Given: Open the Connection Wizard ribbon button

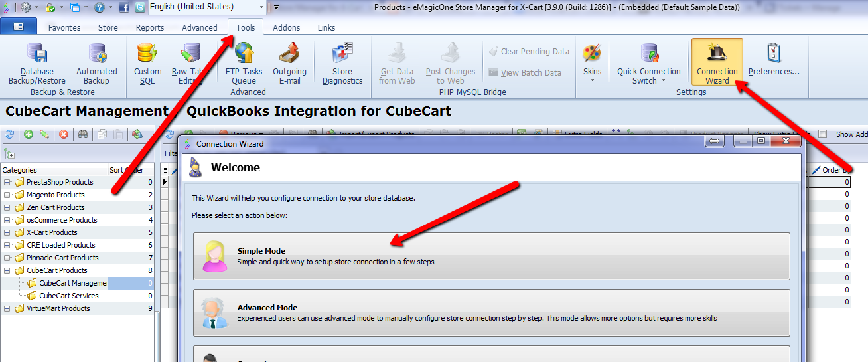Looking at the screenshot, I should pyautogui.click(x=717, y=62).
